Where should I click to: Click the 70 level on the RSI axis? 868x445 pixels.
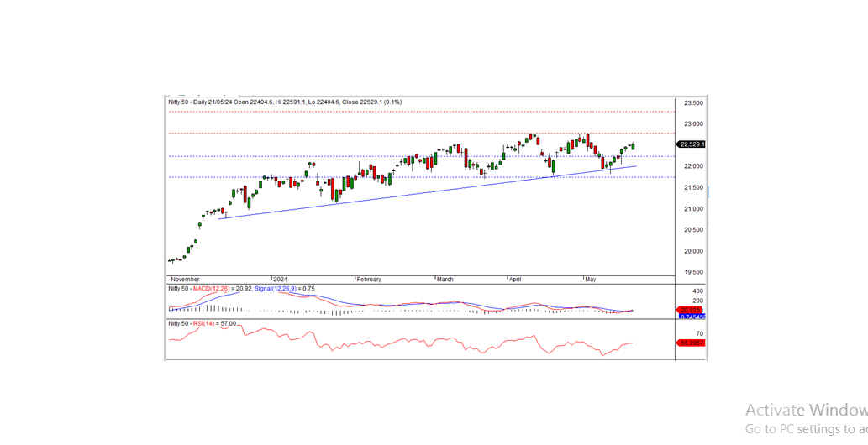click(x=698, y=333)
